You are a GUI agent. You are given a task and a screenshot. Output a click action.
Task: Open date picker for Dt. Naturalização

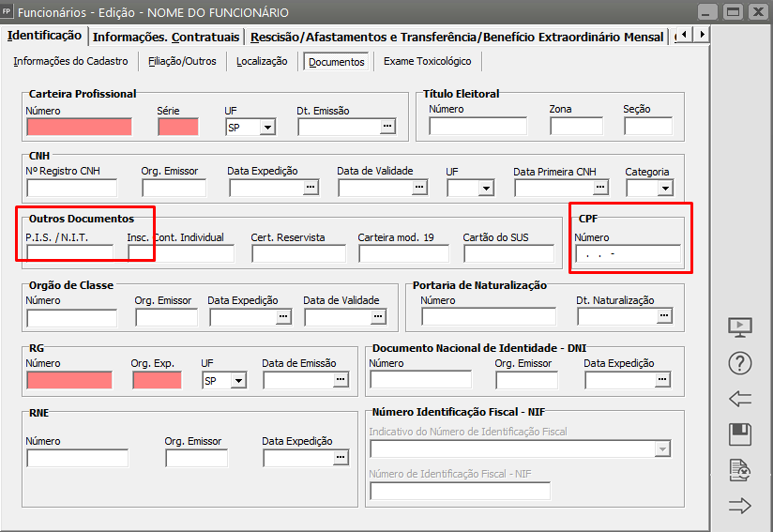tap(664, 316)
